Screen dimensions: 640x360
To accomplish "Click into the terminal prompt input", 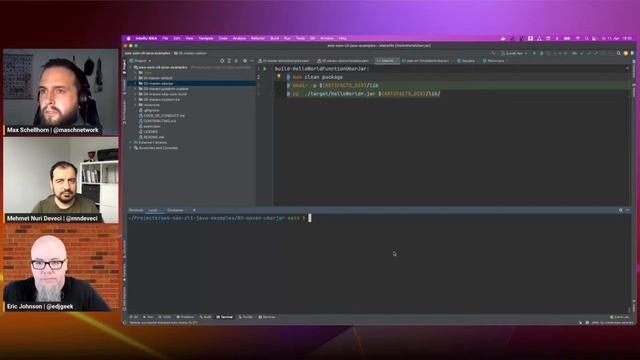I will tap(310, 218).
